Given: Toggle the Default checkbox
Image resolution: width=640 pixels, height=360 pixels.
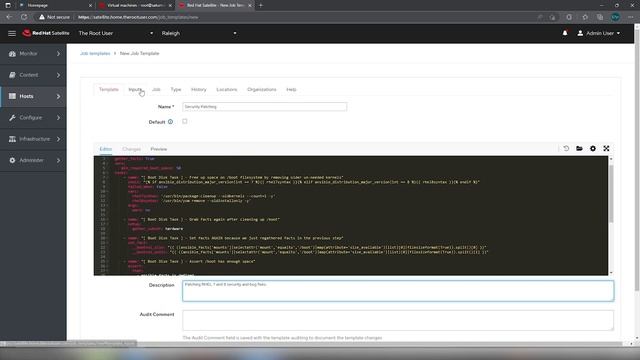Looking at the screenshot, I should (x=185, y=121).
